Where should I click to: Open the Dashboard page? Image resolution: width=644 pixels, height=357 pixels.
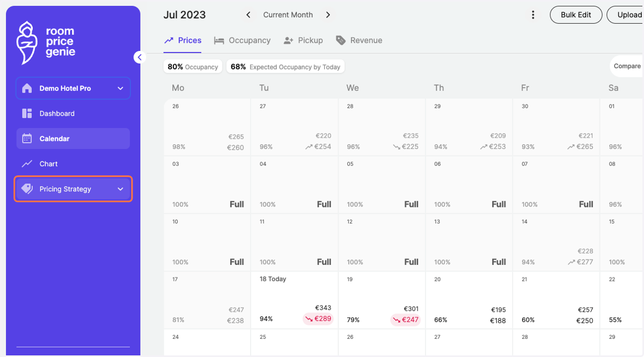73,114
